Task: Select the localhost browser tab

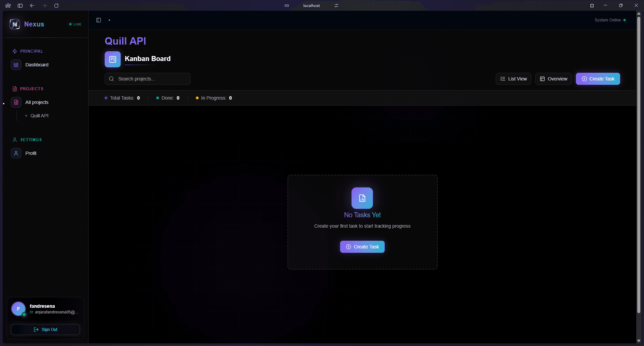Action: 312,6
